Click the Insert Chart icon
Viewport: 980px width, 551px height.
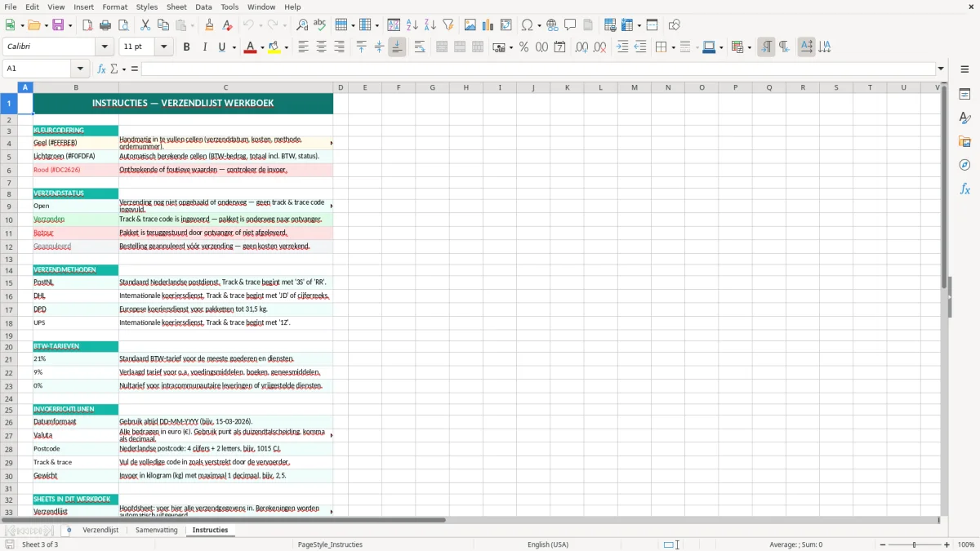point(488,25)
